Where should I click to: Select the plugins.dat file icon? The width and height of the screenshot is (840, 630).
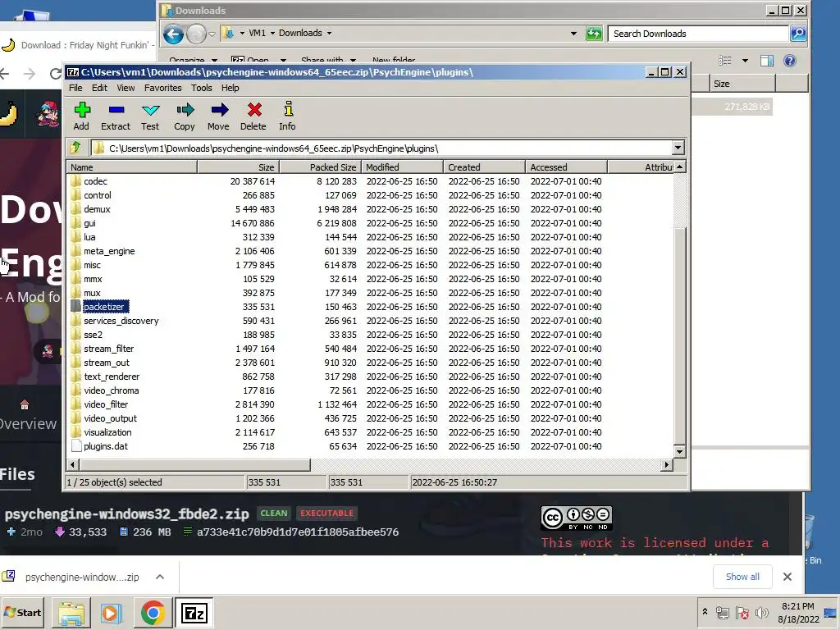[76, 445]
